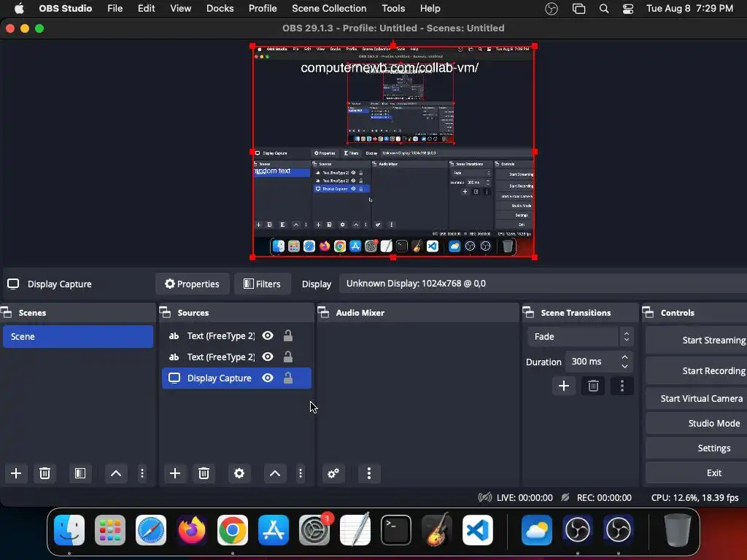Open Control Center in menu bar
Screen dimensions: 747x560
628,9
